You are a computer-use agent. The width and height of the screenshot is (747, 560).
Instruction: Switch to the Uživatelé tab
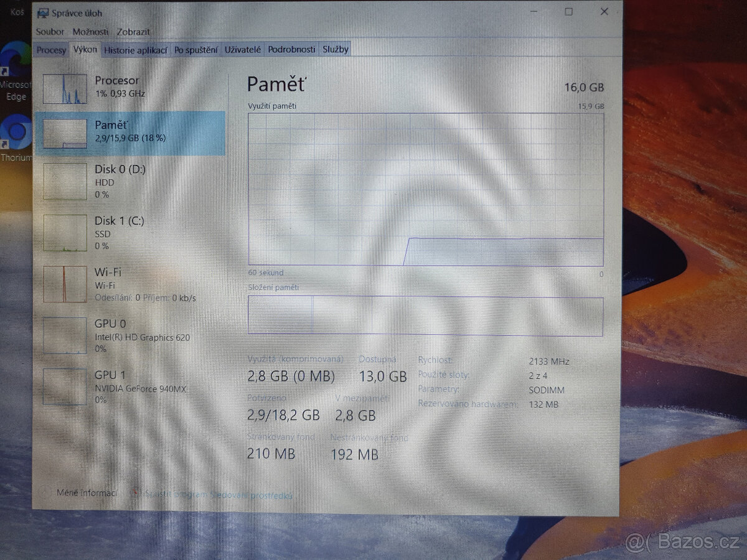(242, 50)
